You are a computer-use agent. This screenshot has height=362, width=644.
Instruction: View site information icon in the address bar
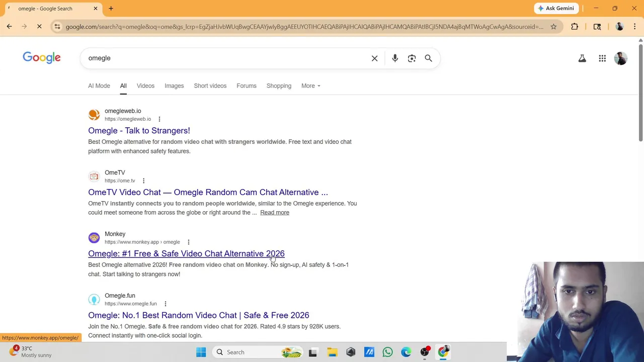57,27
